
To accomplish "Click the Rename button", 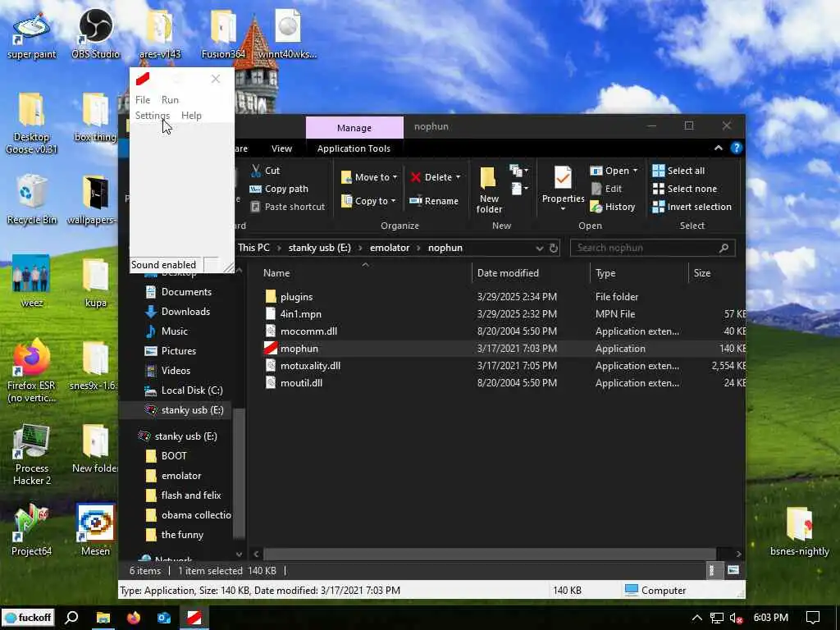I will coord(434,201).
